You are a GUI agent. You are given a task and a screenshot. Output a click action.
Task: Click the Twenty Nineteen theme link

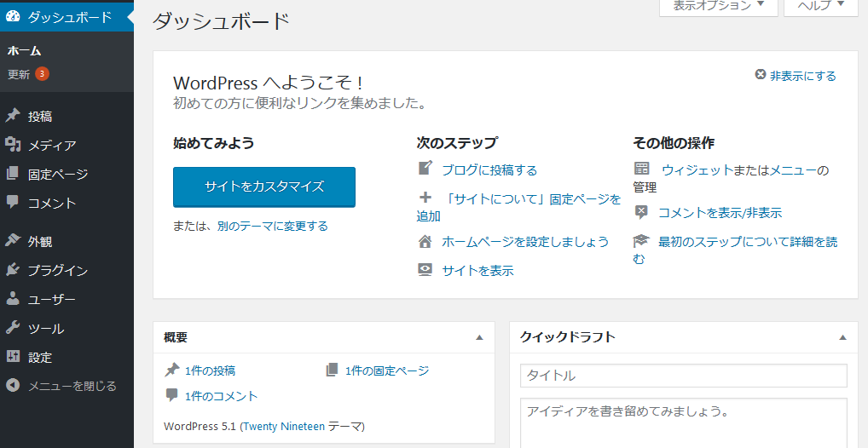point(284,427)
